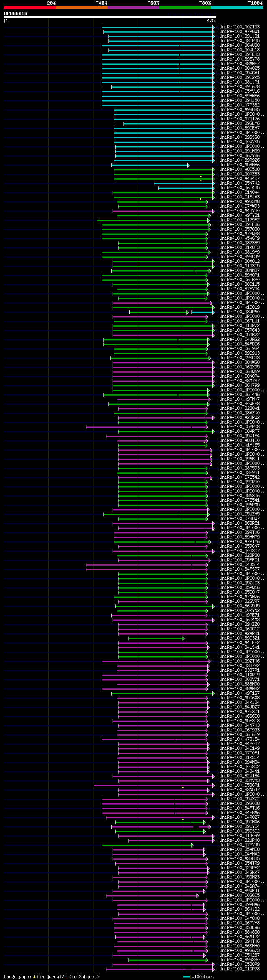The image size is (267, 980).
Task: Open hit UniRef100_B9FLH3
Action: click(x=239, y=55)
